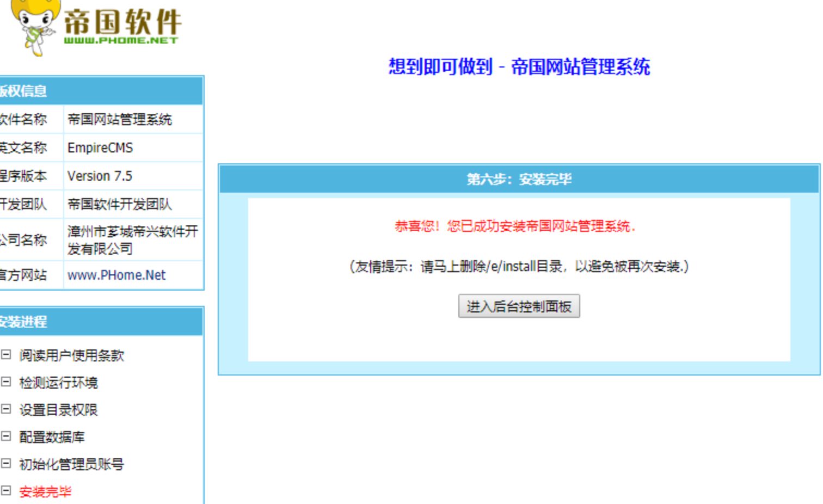Open the www.PHome.Net official website link

click(x=116, y=275)
